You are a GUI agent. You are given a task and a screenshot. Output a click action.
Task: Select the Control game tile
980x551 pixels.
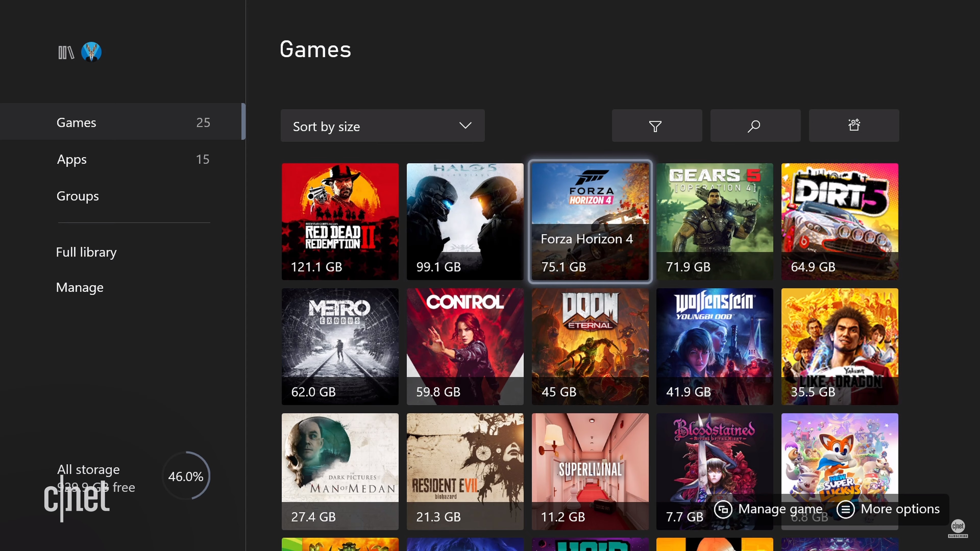click(465, 346)
